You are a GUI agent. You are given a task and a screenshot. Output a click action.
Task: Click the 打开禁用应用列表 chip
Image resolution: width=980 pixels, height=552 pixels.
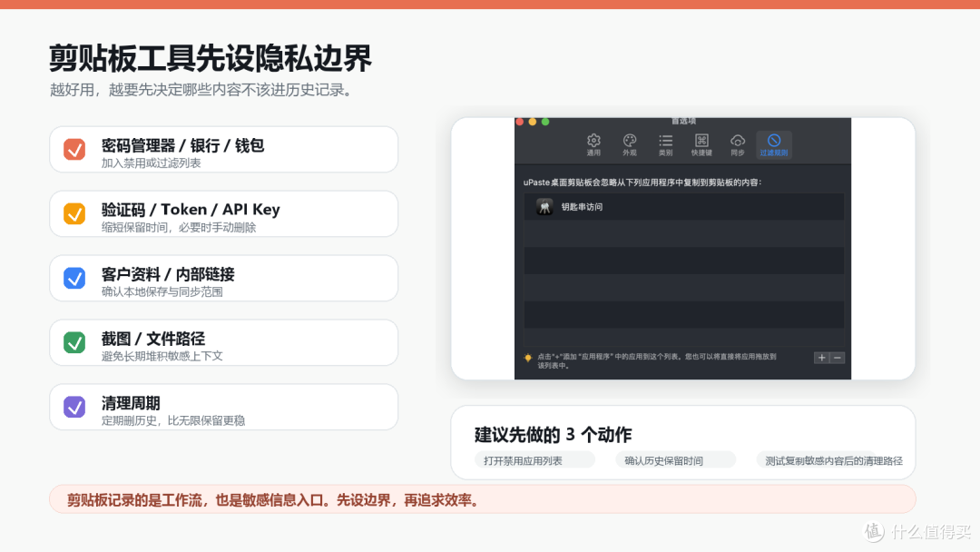[x=534, y=460]
